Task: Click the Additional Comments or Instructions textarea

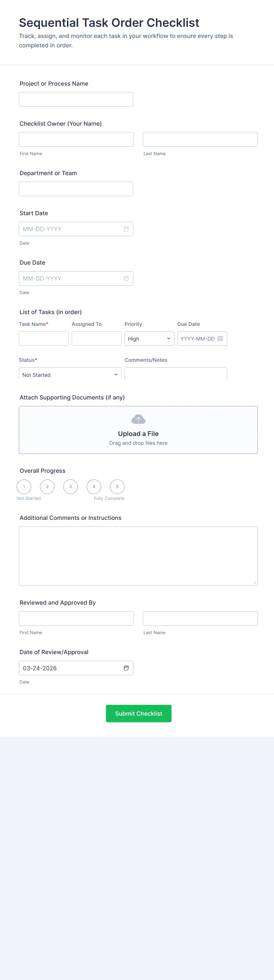Action: click(138, 556)
